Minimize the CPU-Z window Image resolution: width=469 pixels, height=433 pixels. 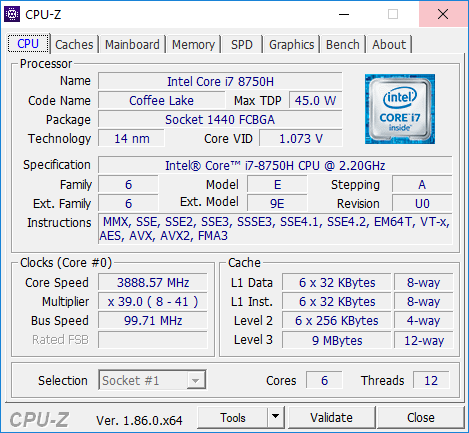point(344,14)
